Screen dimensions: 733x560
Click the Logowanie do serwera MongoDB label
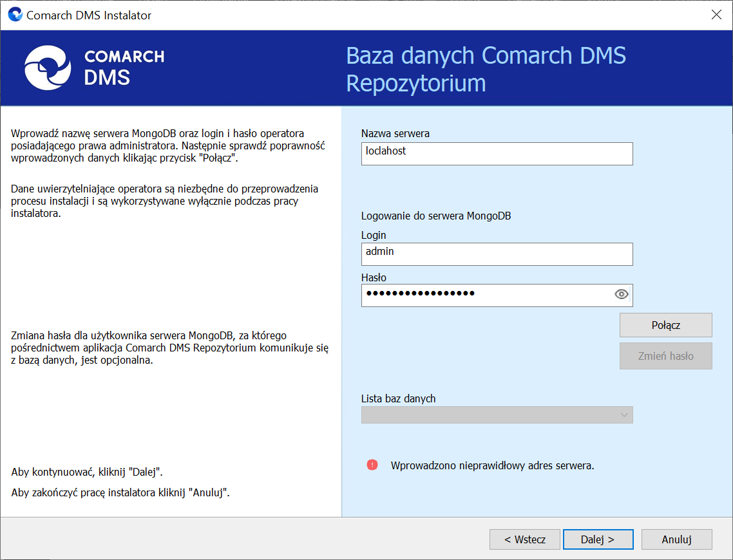point(435,216)
